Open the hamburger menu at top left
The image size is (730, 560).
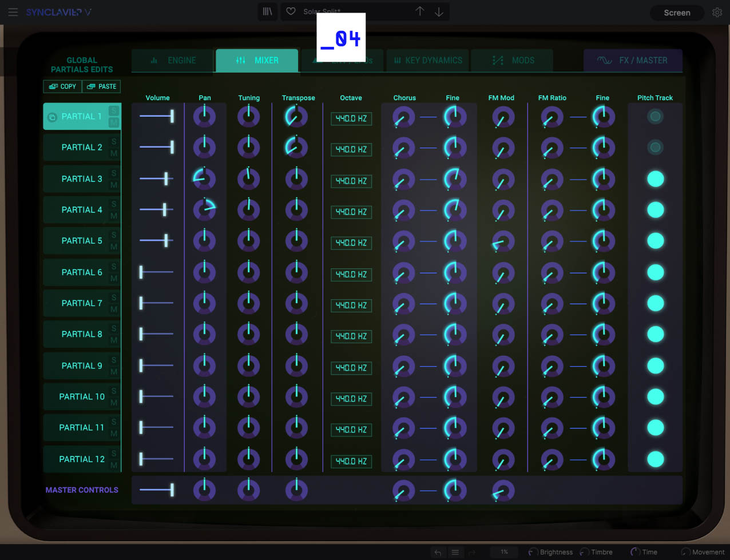tap(13, 12)
